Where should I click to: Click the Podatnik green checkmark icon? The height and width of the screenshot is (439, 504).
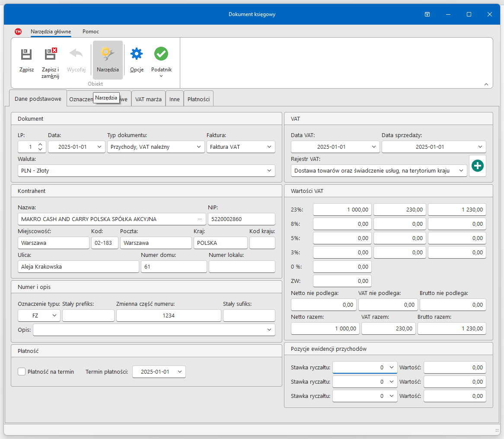click(x=161, y=54)
